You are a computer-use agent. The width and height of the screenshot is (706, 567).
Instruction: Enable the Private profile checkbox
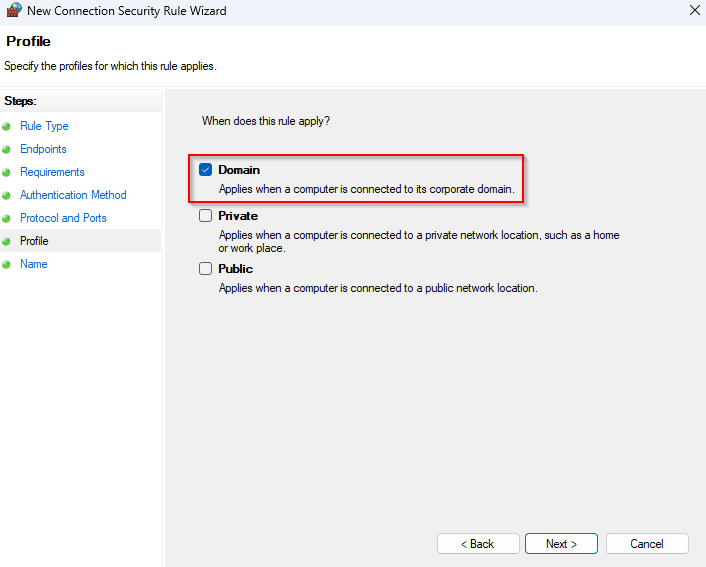206,216
